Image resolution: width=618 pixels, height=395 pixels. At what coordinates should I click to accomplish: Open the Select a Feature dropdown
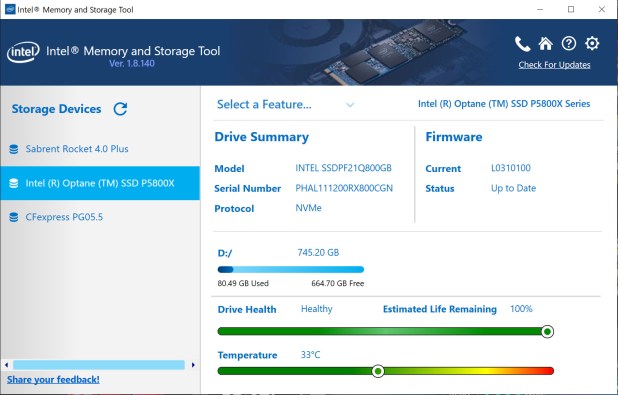(x=286, y=104)
